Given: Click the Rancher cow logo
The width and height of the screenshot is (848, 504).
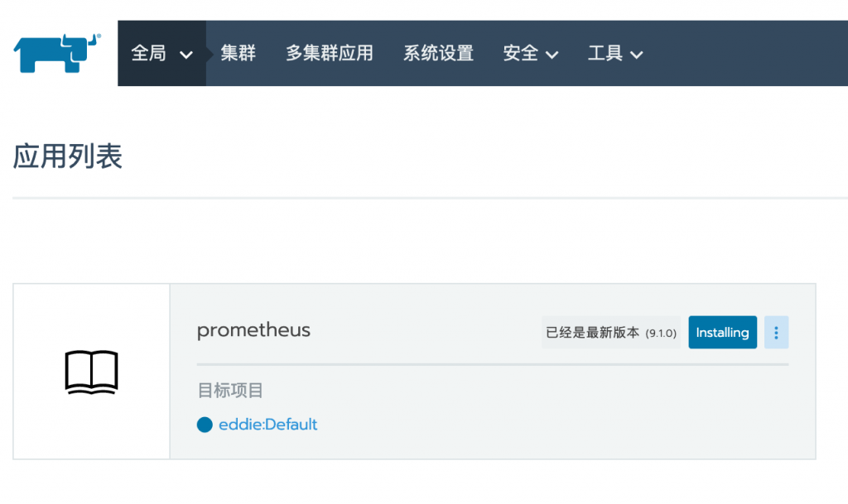Looking at the screenshot, I should pos(57,53).
